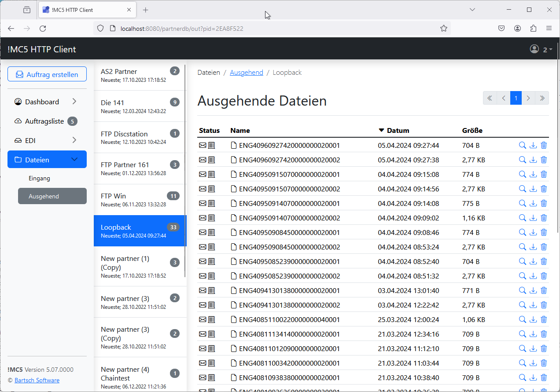Sort table by Größe column
Image resolution: width=560 pixels, height=392 pixels.
pos(472,131)
